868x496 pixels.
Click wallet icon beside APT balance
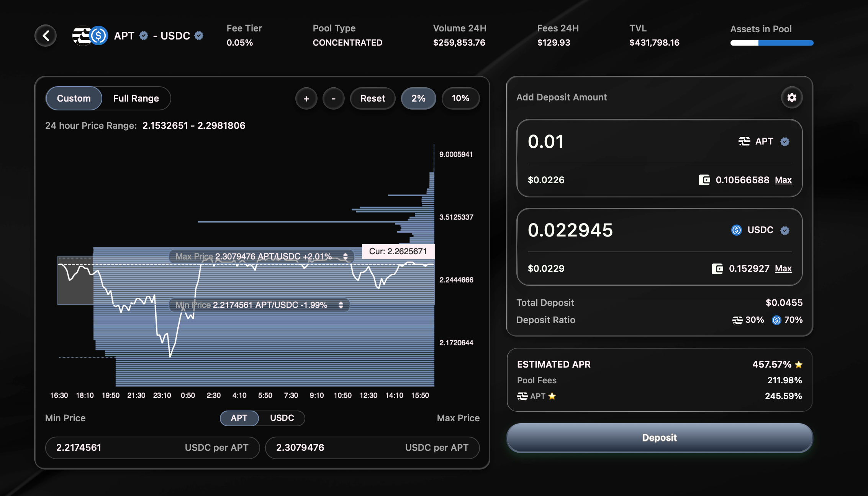[x=704, y=180]
